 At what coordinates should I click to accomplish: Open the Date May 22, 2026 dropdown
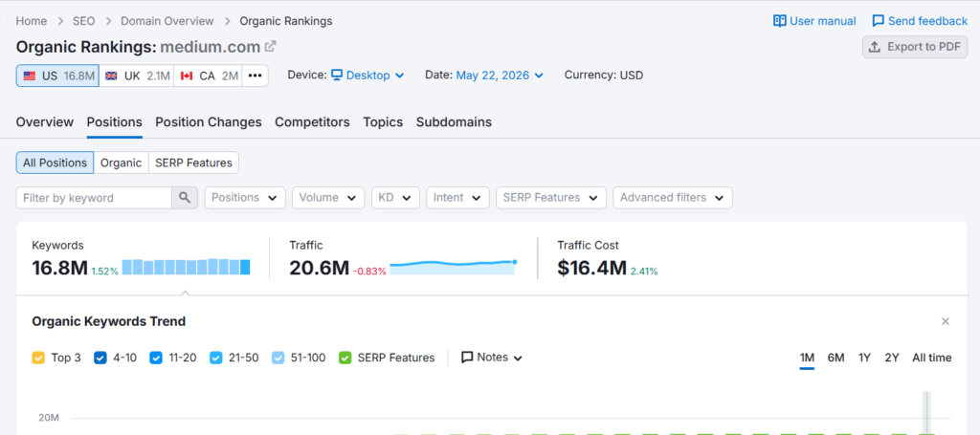coord(500,76)
